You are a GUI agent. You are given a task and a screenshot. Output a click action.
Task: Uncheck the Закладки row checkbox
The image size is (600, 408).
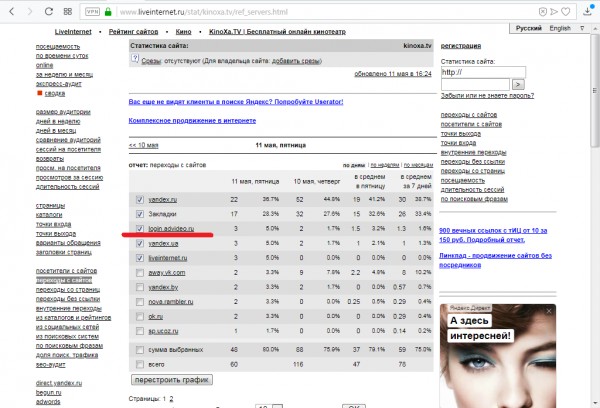point(140,214)
